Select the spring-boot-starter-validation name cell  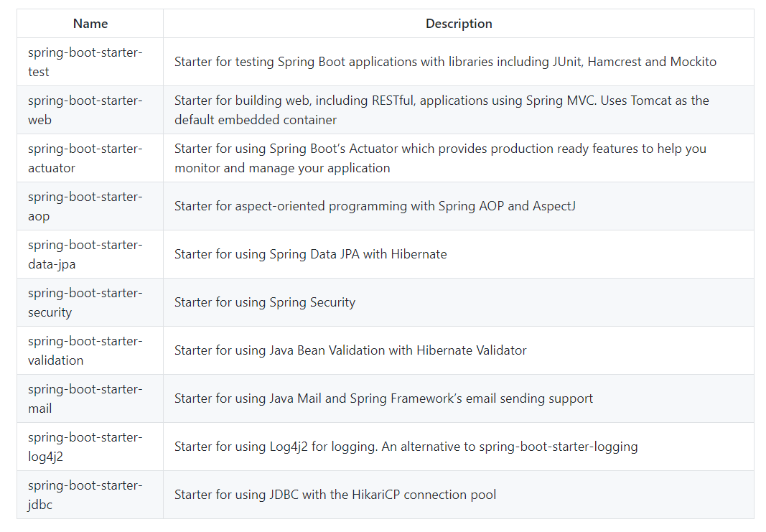pos(90,351)
